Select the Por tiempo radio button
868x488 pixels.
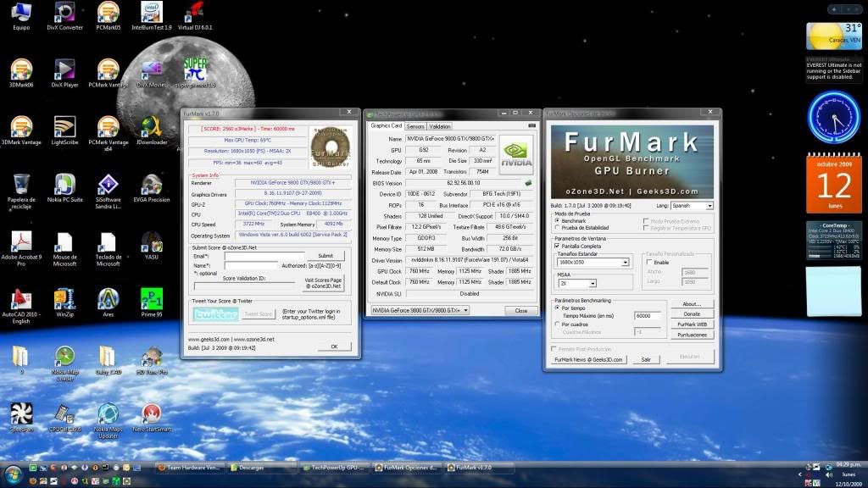tap(558, 308)
